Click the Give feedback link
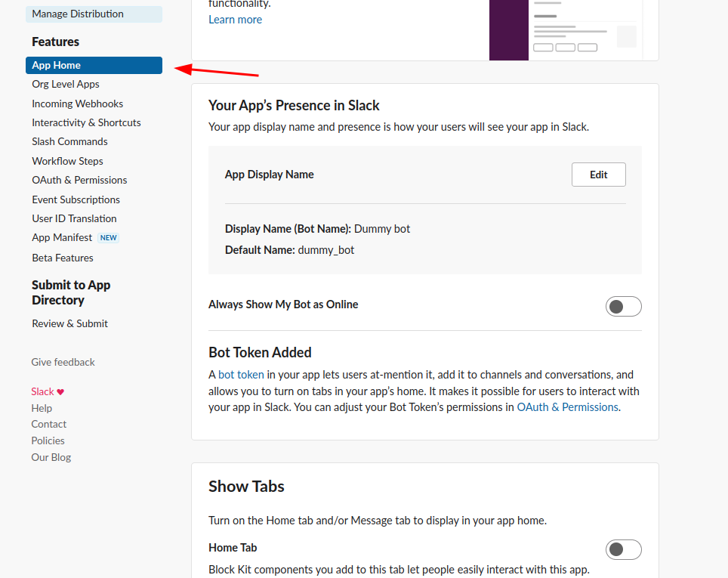Viewport: 728px width, 578px height. (63, 363)
